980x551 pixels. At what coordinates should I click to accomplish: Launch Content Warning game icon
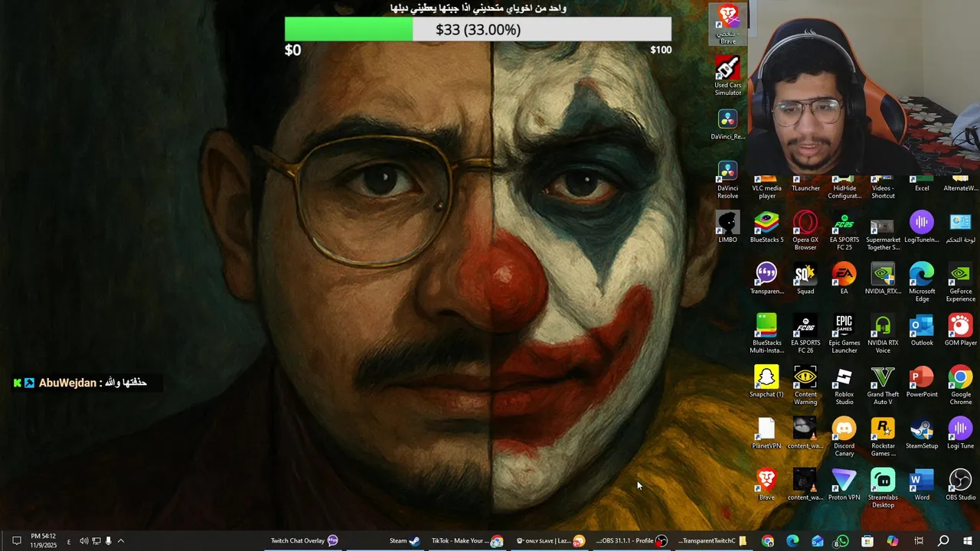805,386
